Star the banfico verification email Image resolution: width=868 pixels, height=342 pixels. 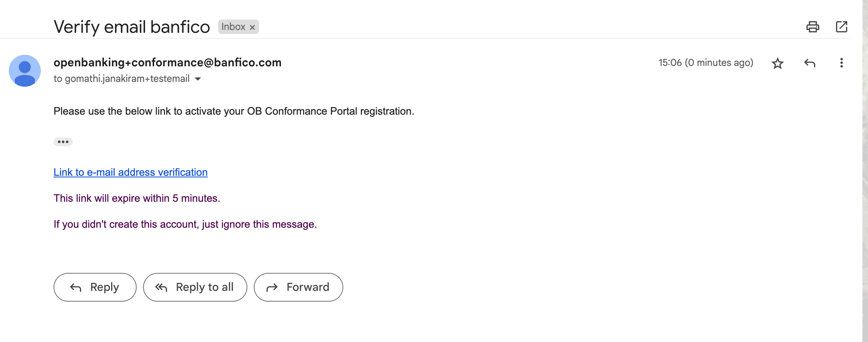point(778,63)
